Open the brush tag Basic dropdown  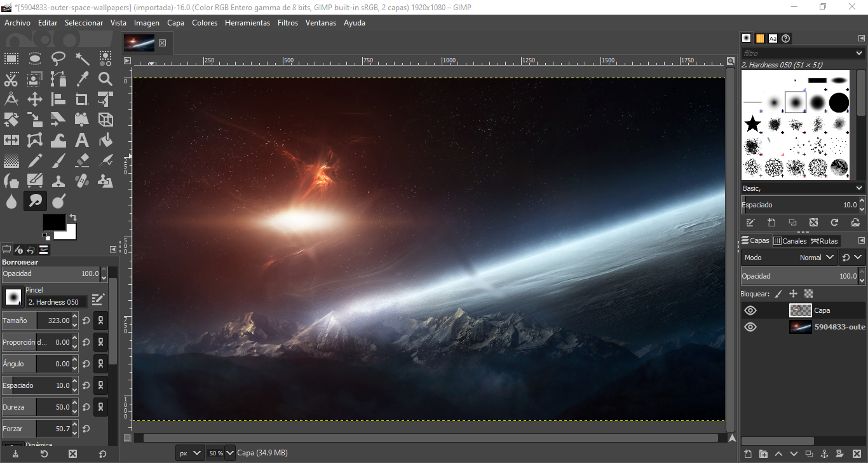(x=803, y=188)
